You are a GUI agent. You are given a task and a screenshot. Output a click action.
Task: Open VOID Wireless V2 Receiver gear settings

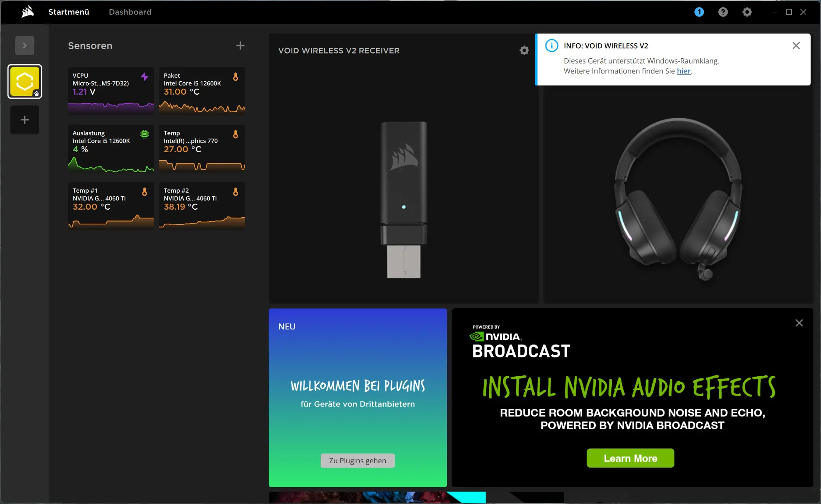pyautogui.click(x=524, y=50)
